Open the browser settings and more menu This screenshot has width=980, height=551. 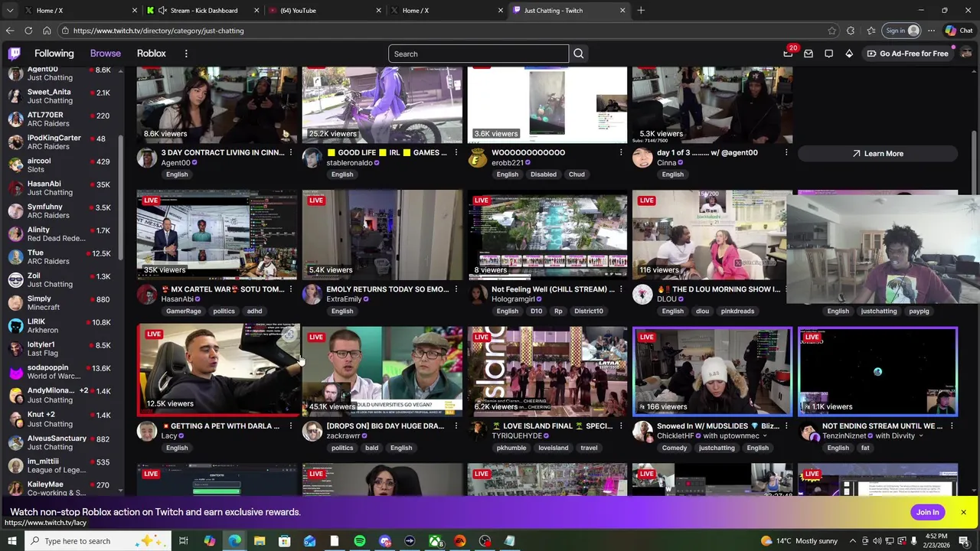tap(931, 31)
